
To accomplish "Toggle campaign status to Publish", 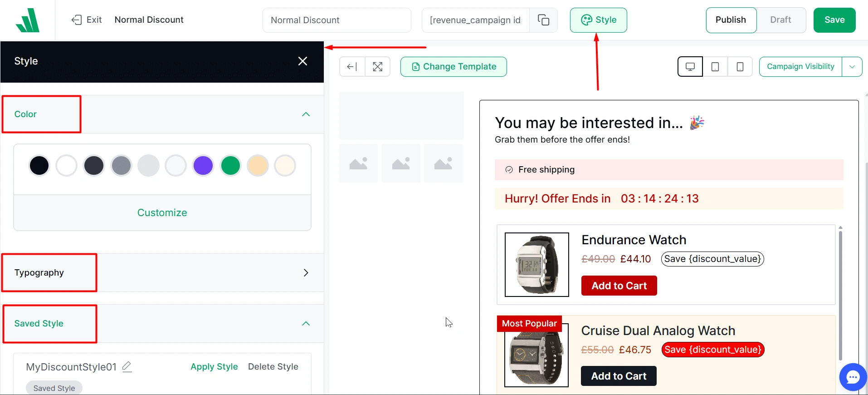I will (x=731, y=20).
